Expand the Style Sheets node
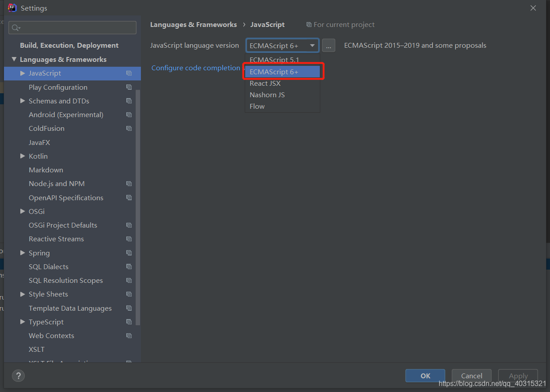550x392 pixels. tap(23, 294)
